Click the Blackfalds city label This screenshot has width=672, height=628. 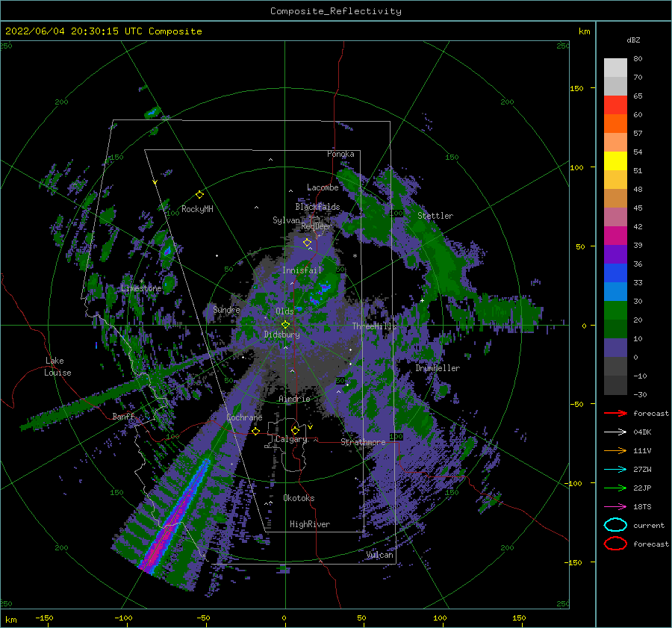tap(317, 207)
